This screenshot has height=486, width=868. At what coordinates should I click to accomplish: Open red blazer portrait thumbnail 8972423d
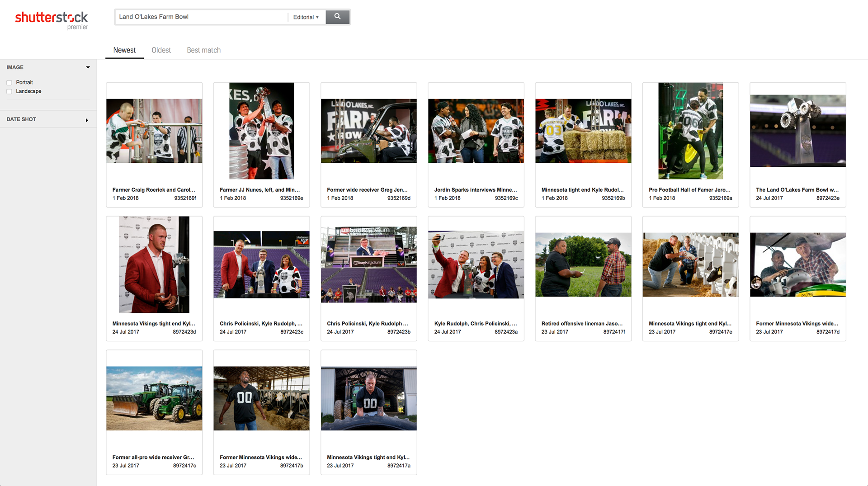click(154, 264)
